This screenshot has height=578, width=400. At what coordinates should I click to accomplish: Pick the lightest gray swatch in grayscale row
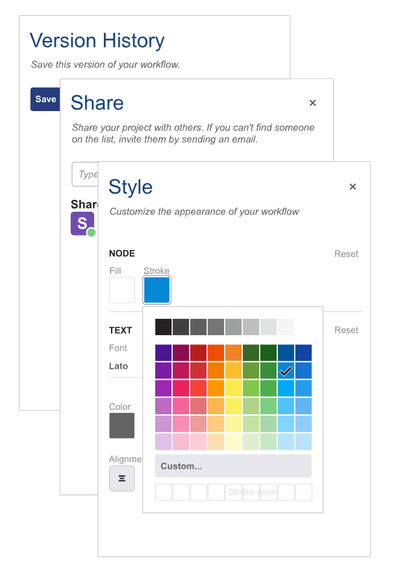[286, 327]
